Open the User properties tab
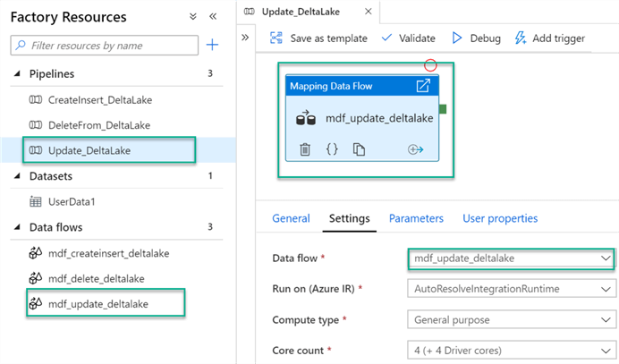The width and height of the screenshot is (619, 364). click(x=500, y=218)
